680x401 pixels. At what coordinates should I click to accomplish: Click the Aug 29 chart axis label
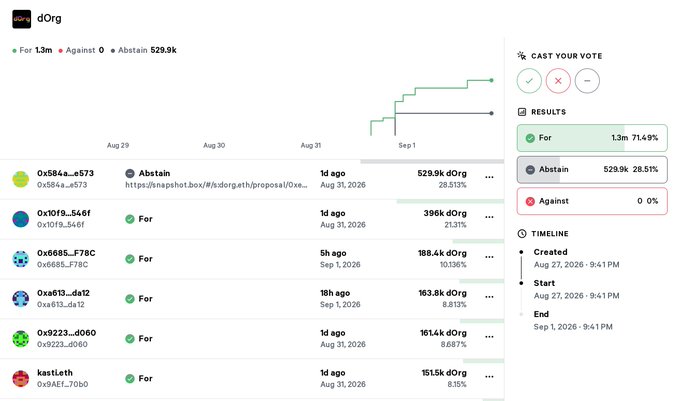(x=118, y=145)
